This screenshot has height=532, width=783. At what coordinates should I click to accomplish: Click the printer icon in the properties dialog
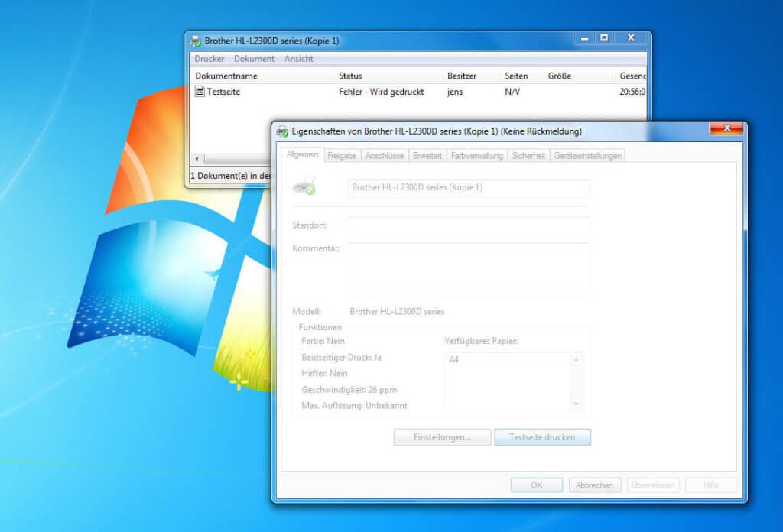pyautogui.click(x=303, y=188)
